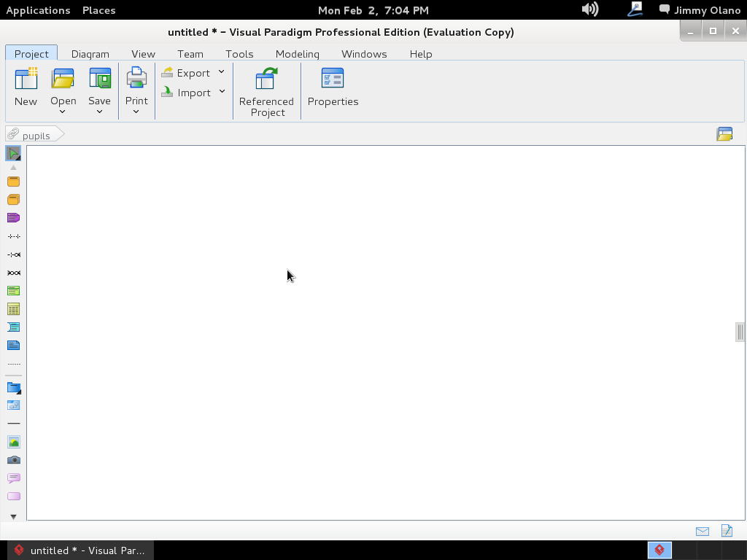Click the envelope message icon in status bar
This screenshot has height=560, width=747.
702,532
